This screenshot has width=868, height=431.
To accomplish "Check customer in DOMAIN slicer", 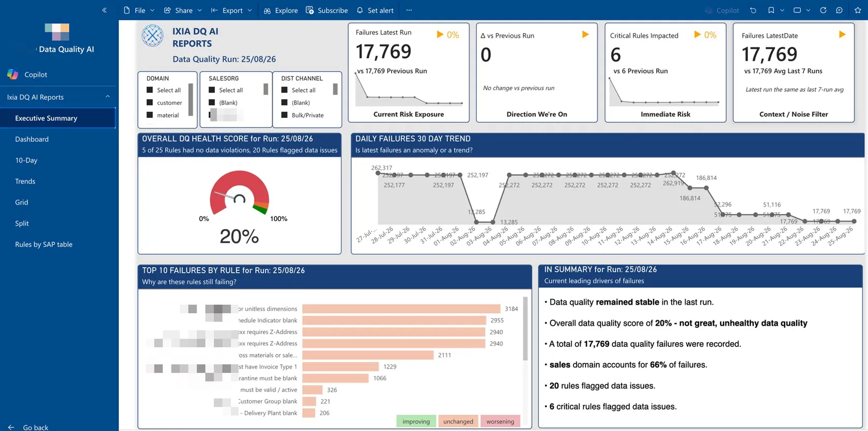I will [150, 103].
